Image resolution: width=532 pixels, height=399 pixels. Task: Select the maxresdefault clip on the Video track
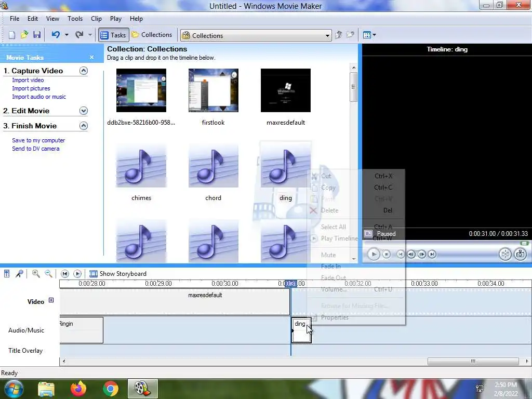pos(175,302)
